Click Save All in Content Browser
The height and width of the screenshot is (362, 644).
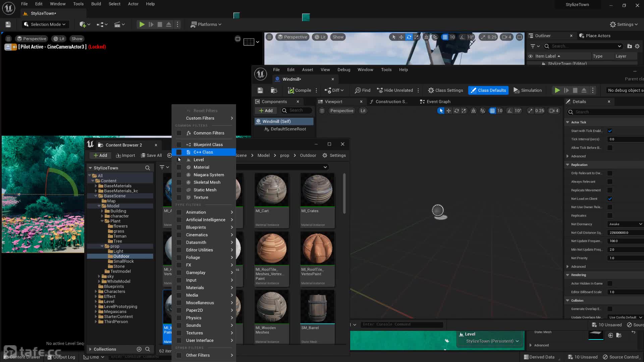click(151, 156)
